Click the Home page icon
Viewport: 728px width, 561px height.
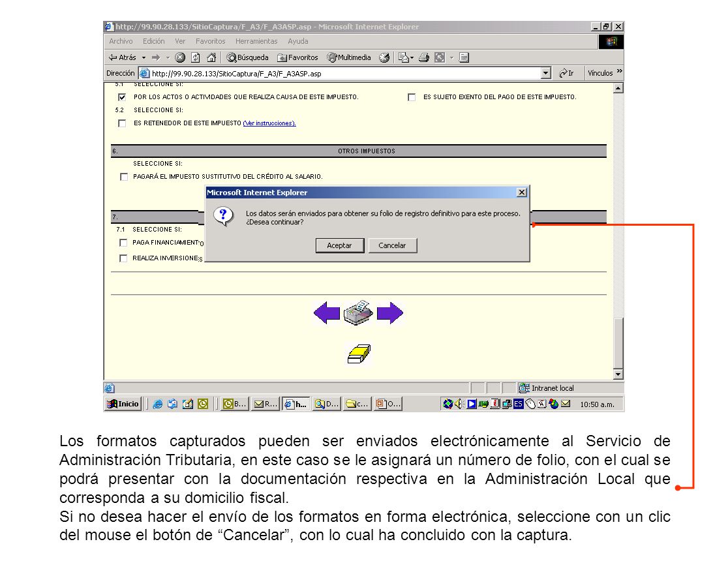click(212, 57)
